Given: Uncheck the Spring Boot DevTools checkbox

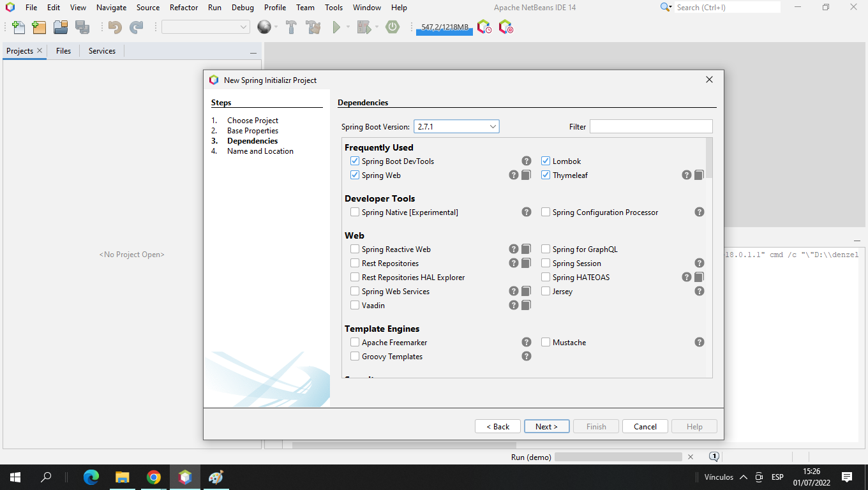Looking at the screenshot, I should pyautogui.click(x=355, y=161).
